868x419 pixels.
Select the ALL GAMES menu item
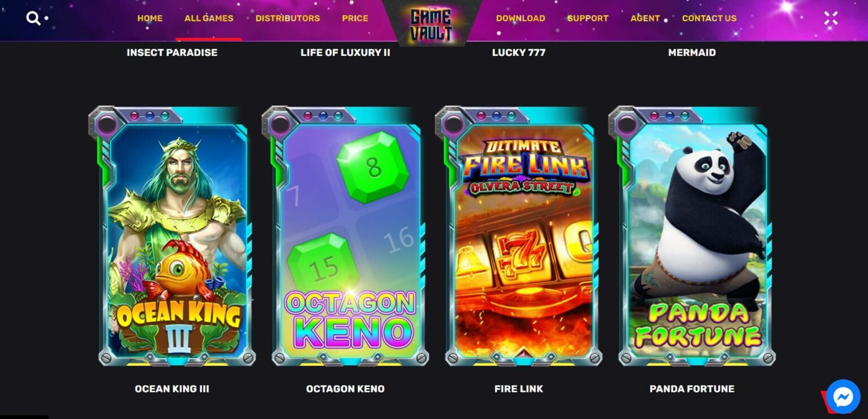pyautogui.click(x=209, y=18)
